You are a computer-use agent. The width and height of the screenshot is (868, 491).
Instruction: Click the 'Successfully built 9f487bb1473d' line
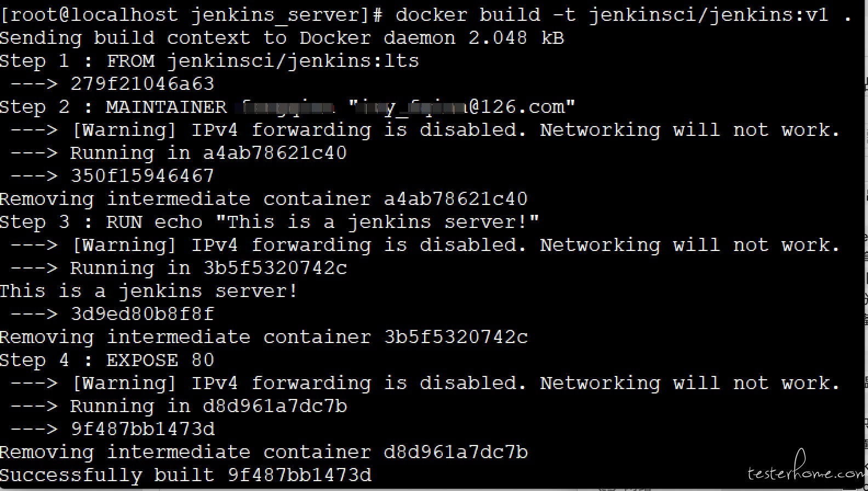click(x=186, y=475)
